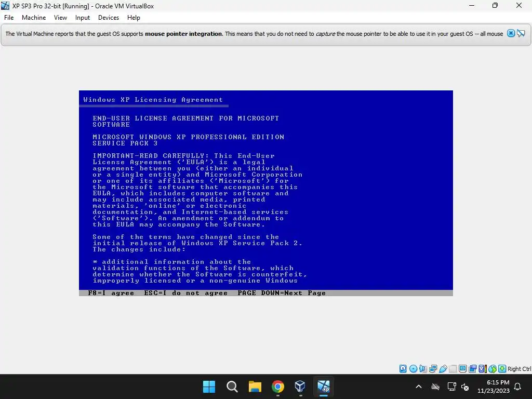
Task: Click the OneDrive tray icon
Action: tap(435, 387)
